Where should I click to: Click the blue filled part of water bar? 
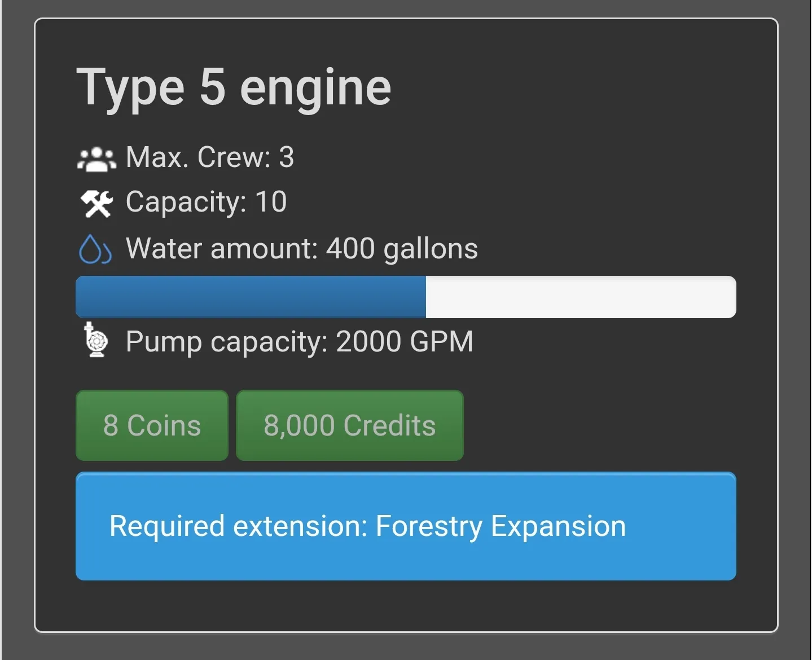coord(251,297)
